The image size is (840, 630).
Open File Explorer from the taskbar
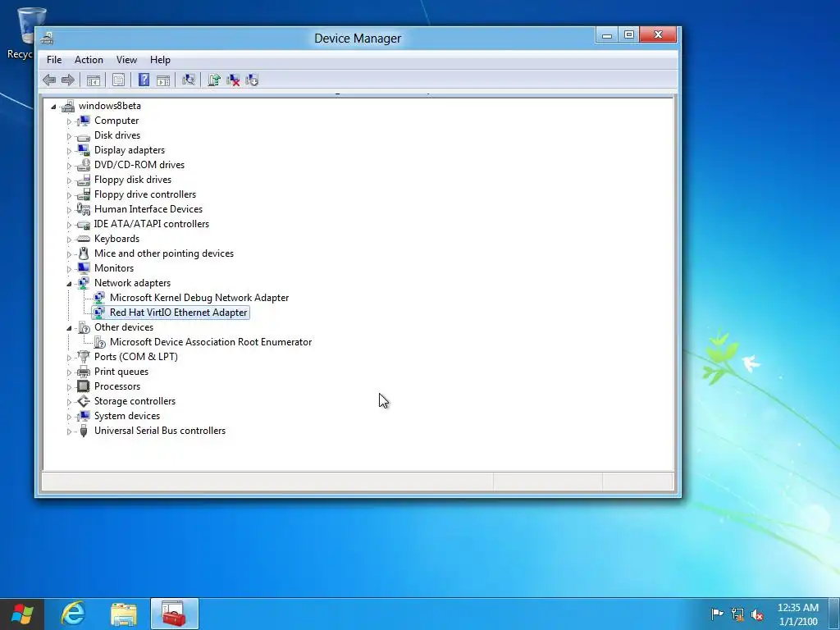124,614
